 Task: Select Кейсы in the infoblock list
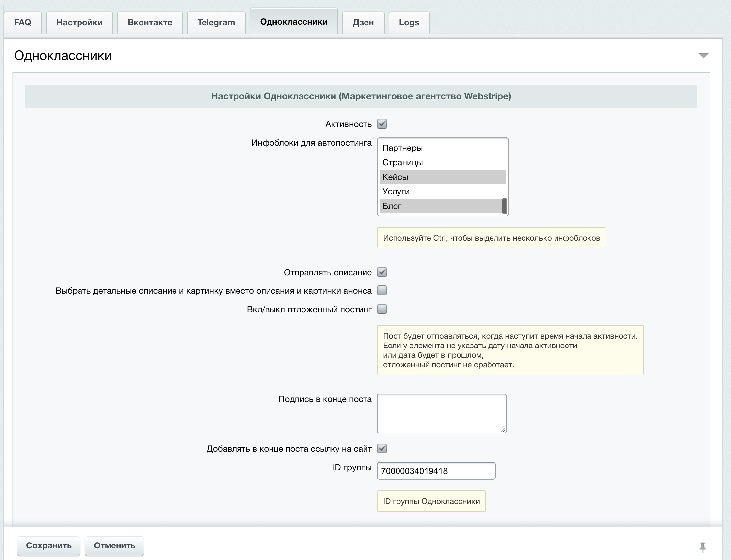click(395, 177)
